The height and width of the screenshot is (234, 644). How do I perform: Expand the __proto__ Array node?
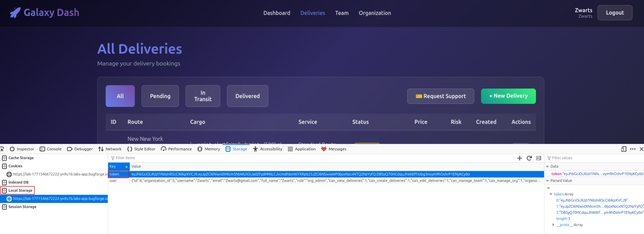click(x=553, y=225)
